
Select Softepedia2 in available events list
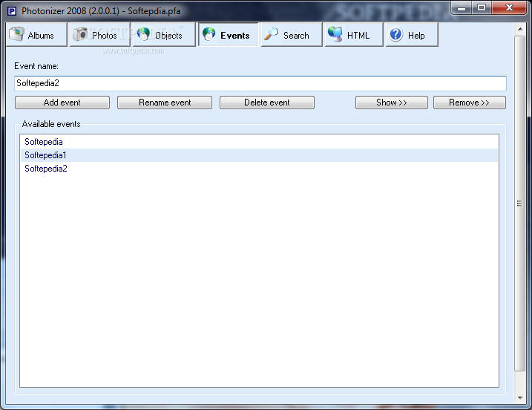pos(259,169)
